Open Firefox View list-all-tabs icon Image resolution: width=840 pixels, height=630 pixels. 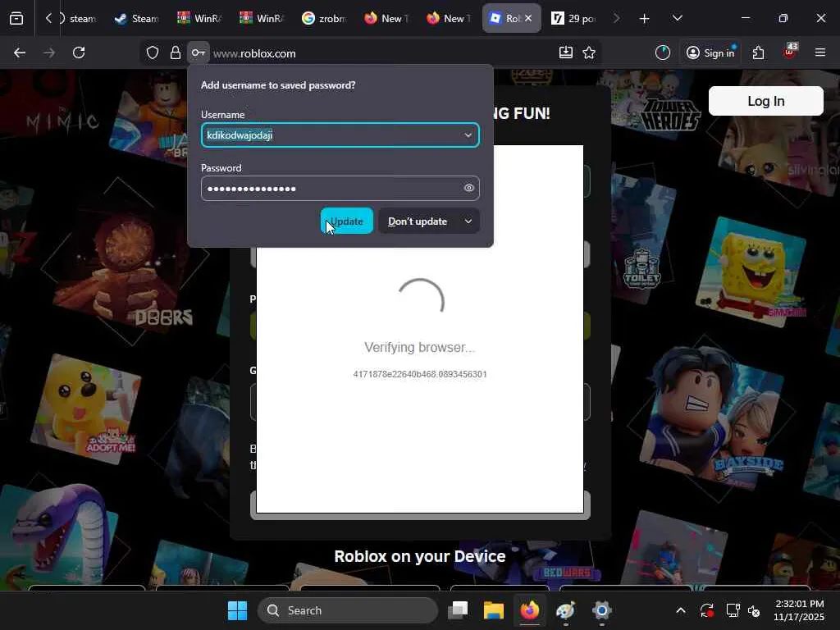click(16, 18)
